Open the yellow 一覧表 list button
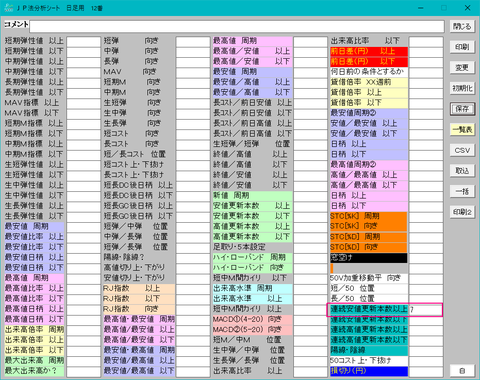 point(462,130)
